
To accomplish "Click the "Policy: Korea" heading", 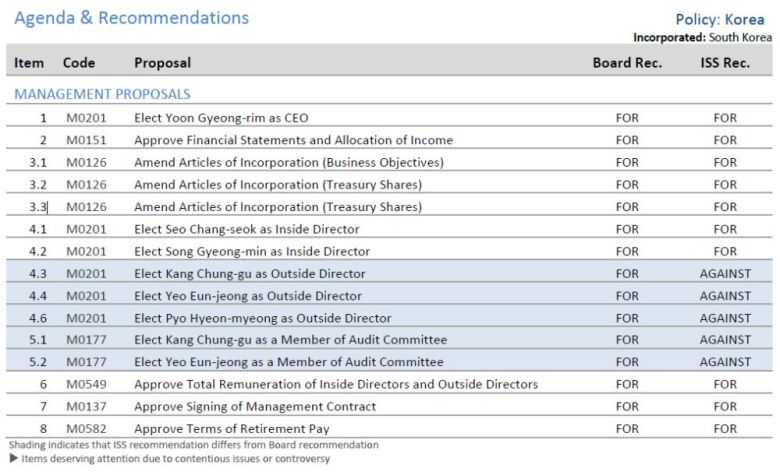I will point(719,19).
